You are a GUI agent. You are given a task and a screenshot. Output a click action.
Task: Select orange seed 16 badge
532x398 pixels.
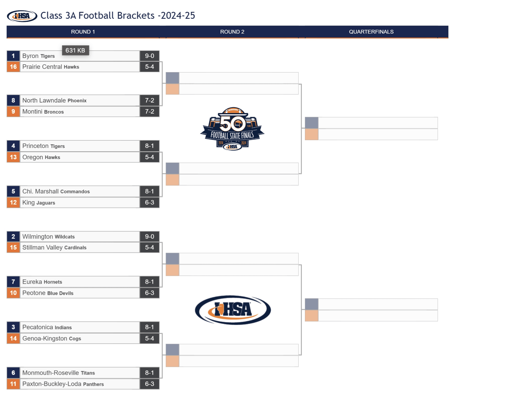click(13, 67)
